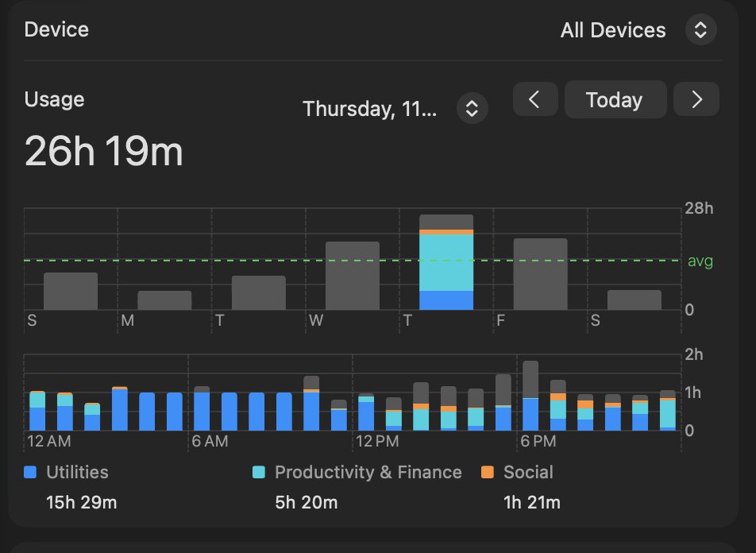Select the Saturday bar at week's end
Image resolution: width=756 pixels, height=553 pixels.
coord(634,300)
